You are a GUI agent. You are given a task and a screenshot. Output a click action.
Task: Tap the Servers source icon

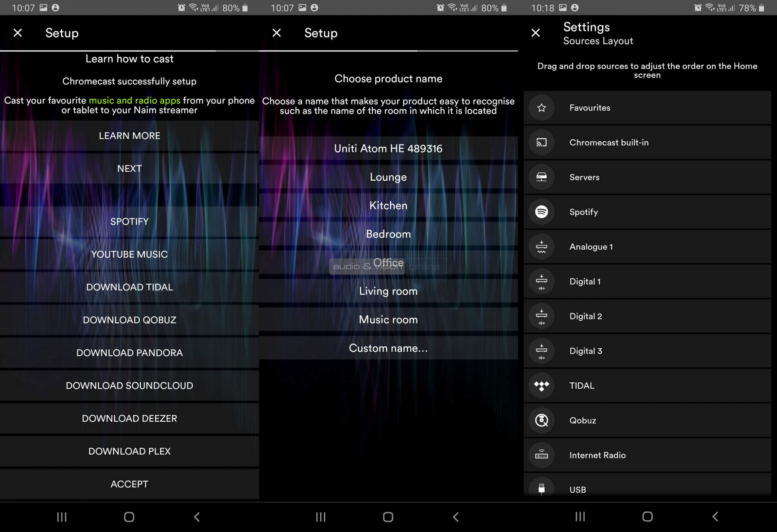pos(542,177)
